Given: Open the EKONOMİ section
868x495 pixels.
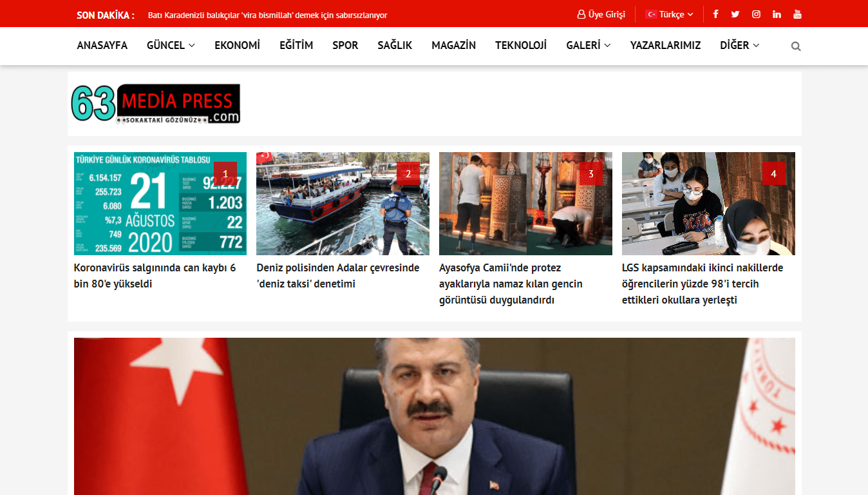Looking at the screenshot, I should coord(237,45).
